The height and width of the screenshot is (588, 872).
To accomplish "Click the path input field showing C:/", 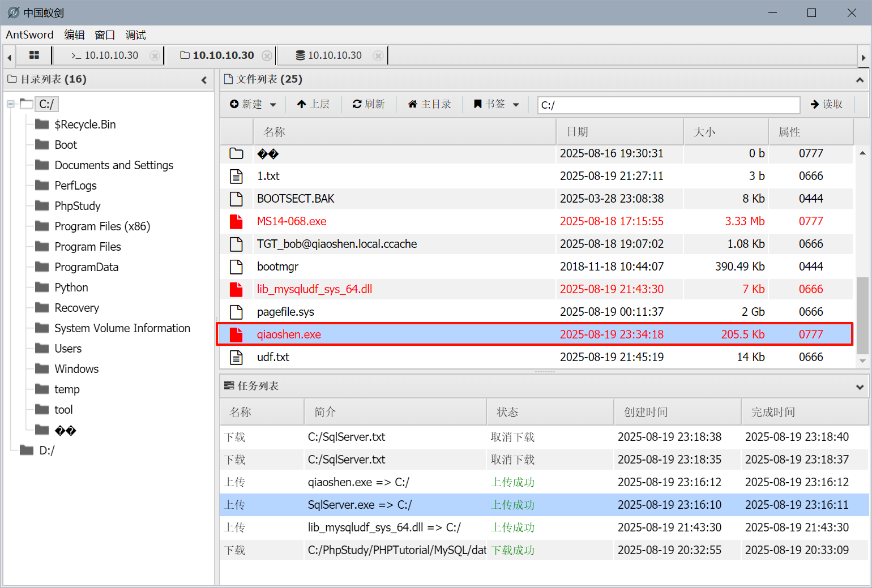I will click(x=668, y=105).
